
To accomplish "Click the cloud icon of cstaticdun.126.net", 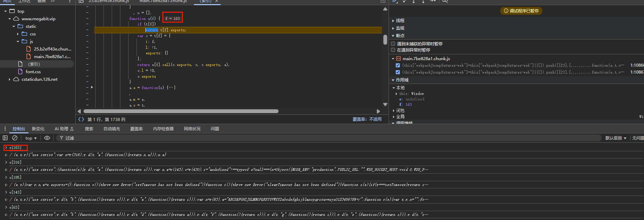I will (16, 79).
